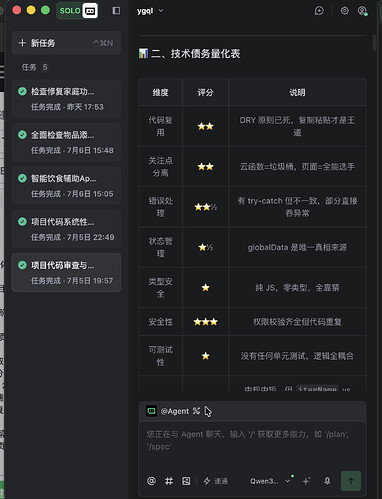The image size is (382, 499).
Task: Open task 全面检查物品添...
Action: coord(66,142)
